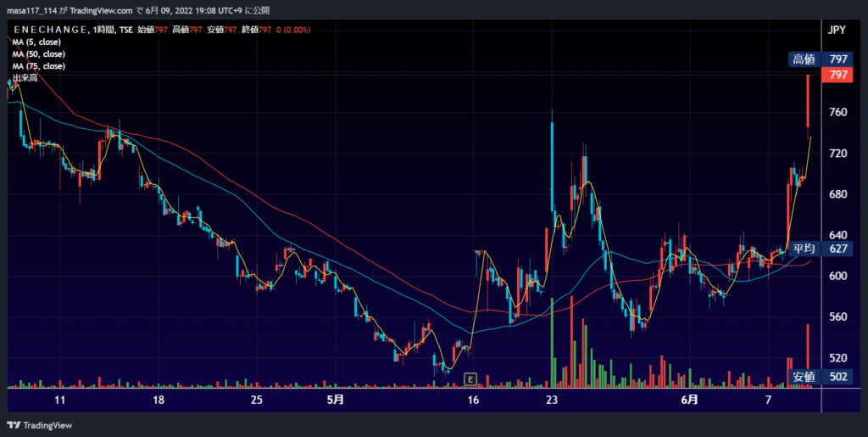Click the ENECHANGE symbol title
The width and height of the screenshot is (868, 437).
(50, 30)
